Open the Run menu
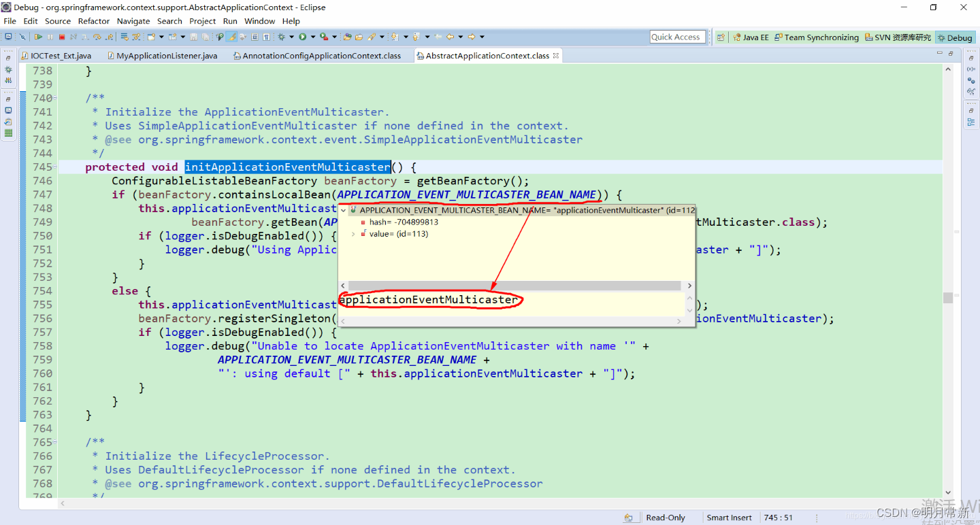 click(230, 21)
